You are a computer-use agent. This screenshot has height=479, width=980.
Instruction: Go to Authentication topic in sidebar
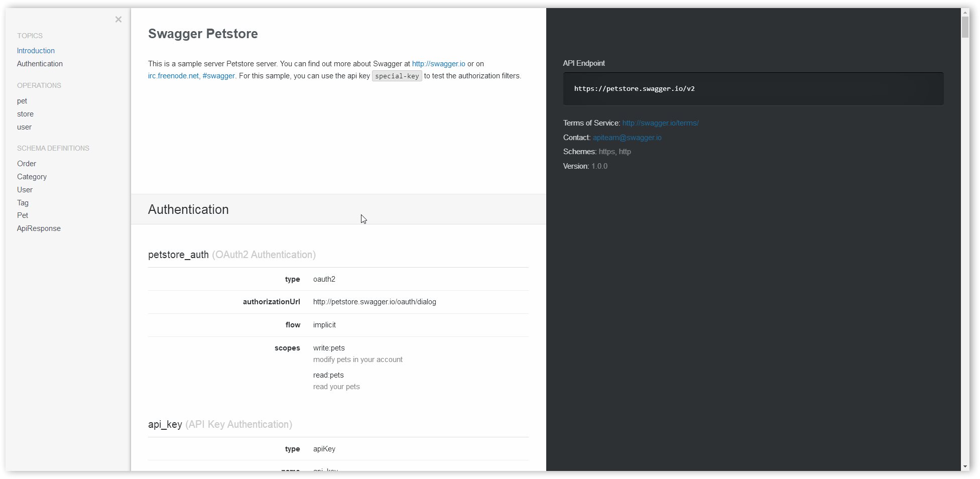[40, 64]
